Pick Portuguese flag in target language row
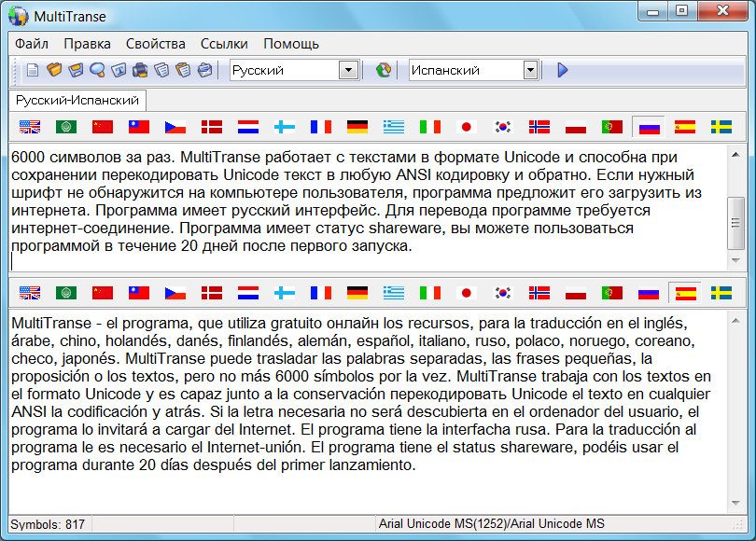The width and height of the screenshot is (756, 541). 612,292
